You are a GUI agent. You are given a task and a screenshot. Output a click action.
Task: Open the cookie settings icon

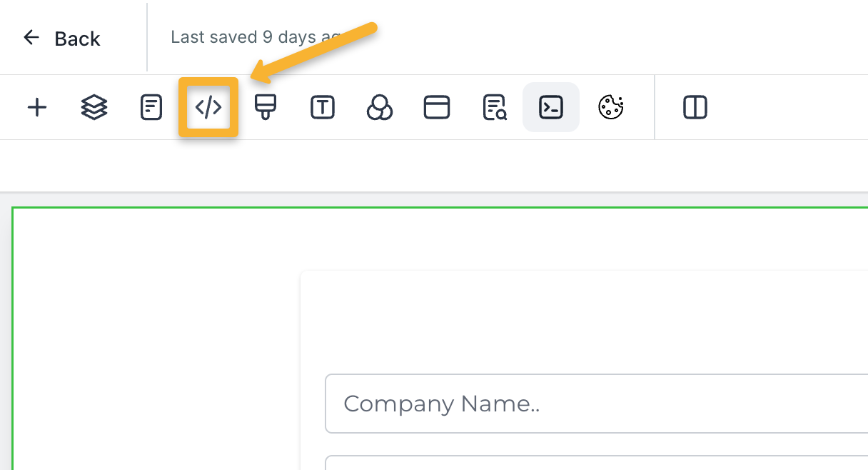[610, 108]
